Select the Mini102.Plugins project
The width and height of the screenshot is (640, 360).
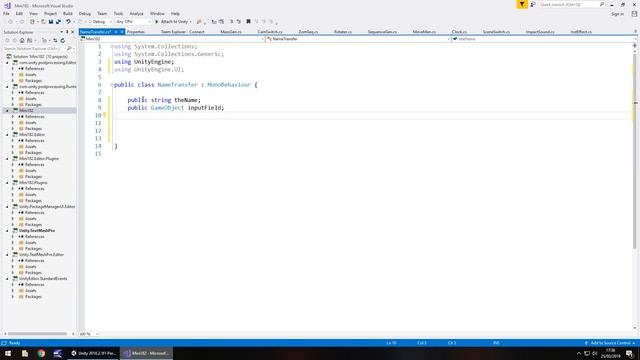[x=33, y=183]
